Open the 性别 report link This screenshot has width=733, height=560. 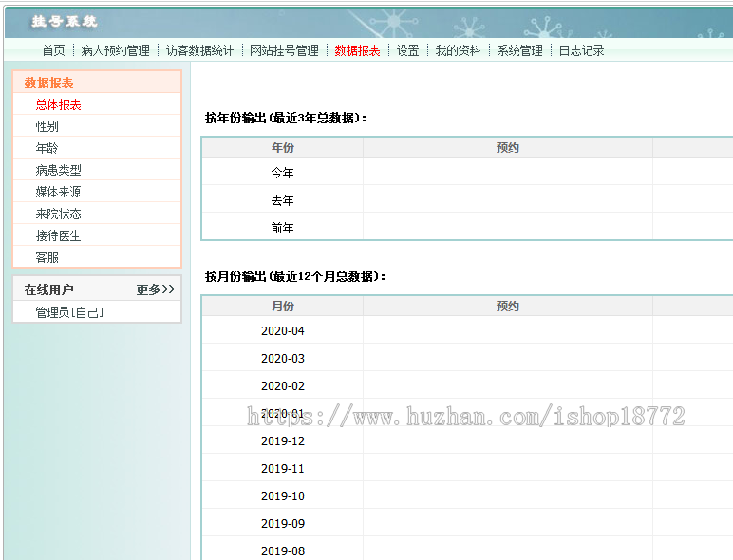47,126
